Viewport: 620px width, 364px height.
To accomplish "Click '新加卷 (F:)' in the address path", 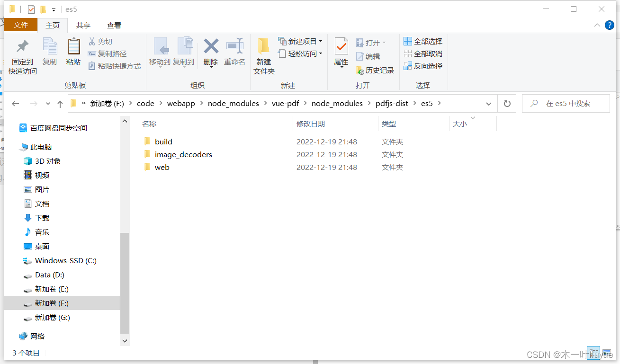I will pyautogui.click(x=107, y=103).
